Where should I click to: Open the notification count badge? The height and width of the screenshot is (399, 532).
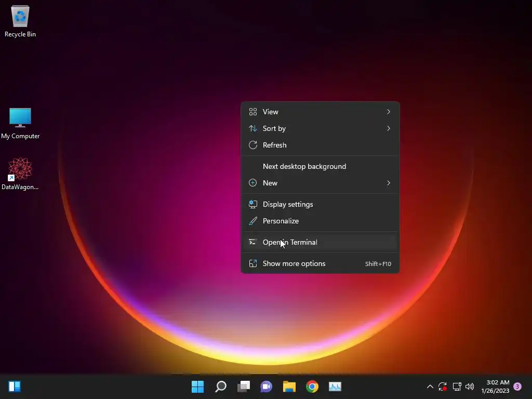tap(517, 387)
